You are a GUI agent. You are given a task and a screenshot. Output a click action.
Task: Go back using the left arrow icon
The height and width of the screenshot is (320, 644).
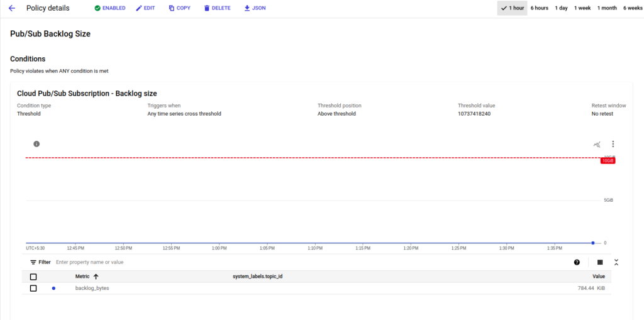point(12,8)
